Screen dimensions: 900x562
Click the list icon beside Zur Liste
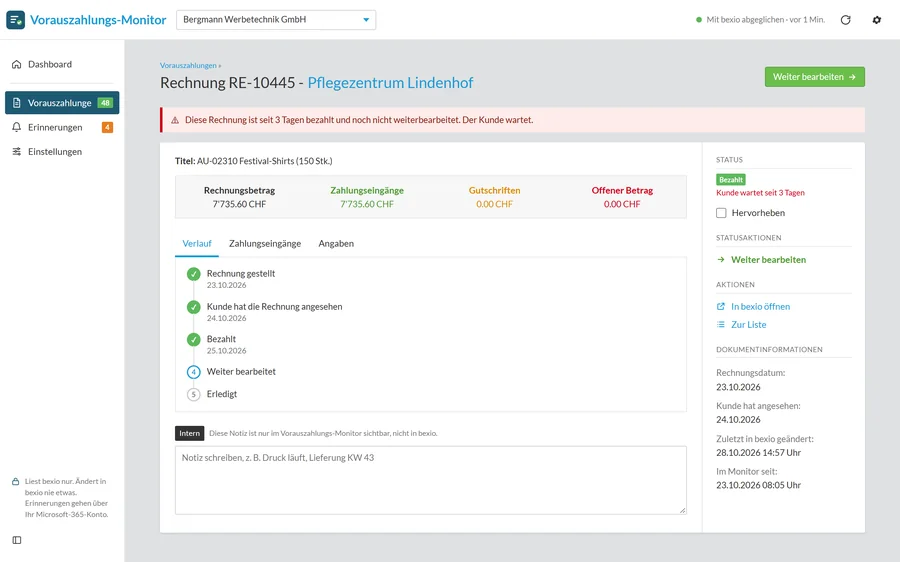[721, 324]
